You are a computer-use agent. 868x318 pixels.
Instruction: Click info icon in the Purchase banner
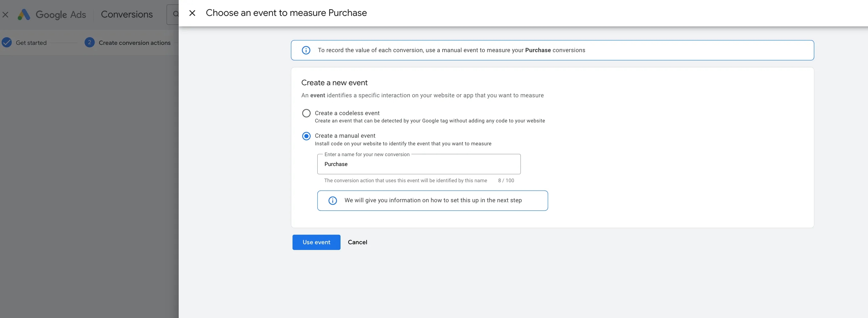(306, 50)
